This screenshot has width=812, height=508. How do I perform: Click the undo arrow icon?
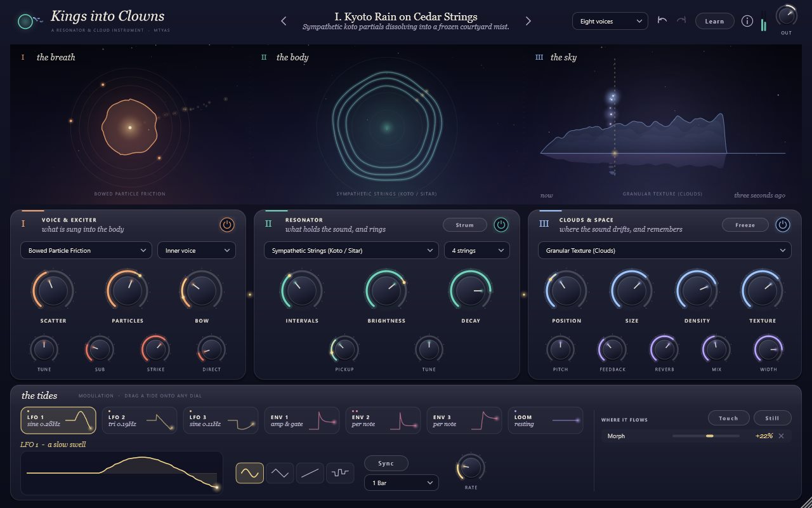click(x=662, y=21)
